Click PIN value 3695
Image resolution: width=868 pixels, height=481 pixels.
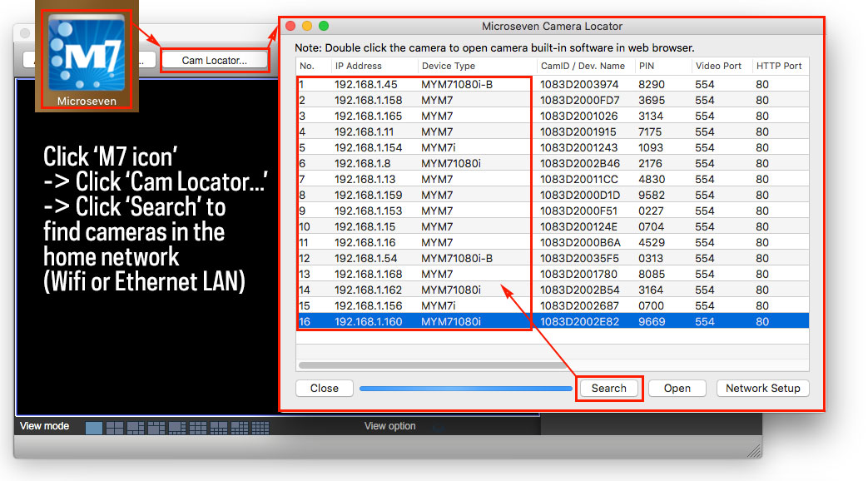[x=652, y=100]
